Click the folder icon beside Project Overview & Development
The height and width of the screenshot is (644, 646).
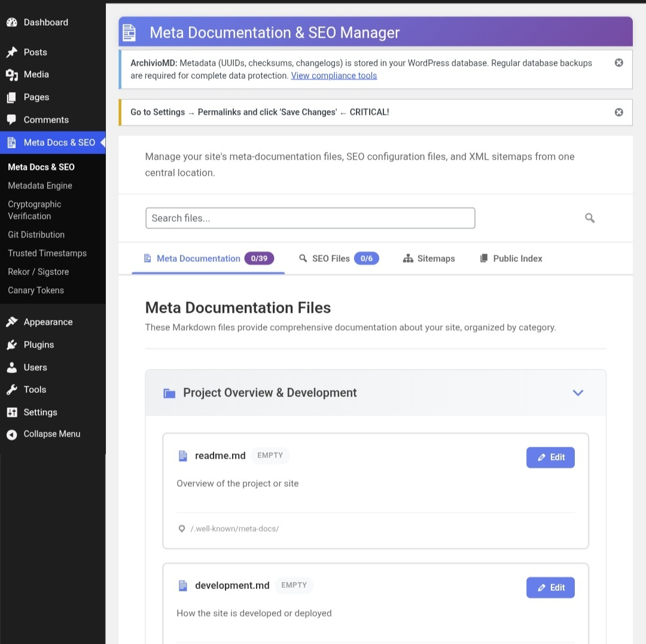(x=169, y=392)
